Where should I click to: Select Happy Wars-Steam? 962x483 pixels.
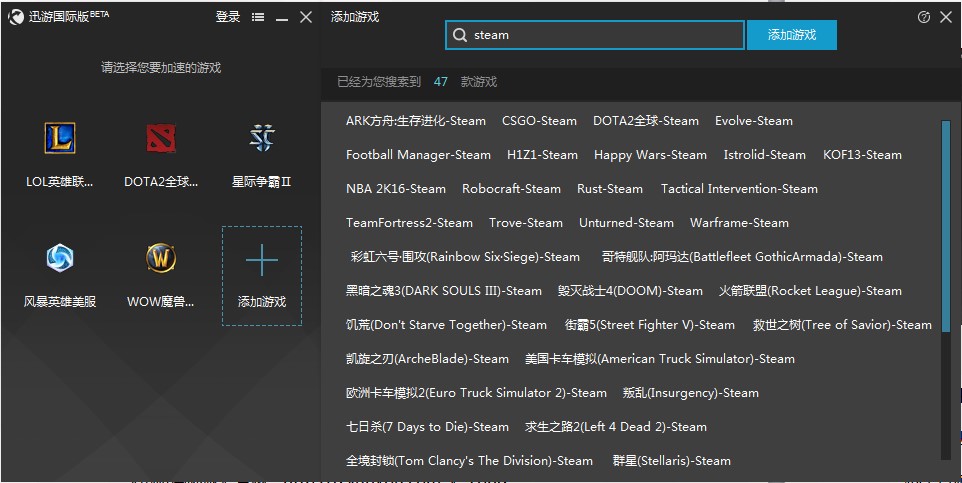650,155
